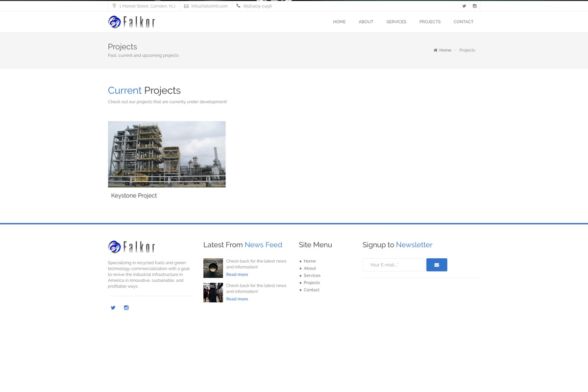This screenshot has width=588, height=392.
Task: Click the second news feed Read more link
Action: (237, 299)
